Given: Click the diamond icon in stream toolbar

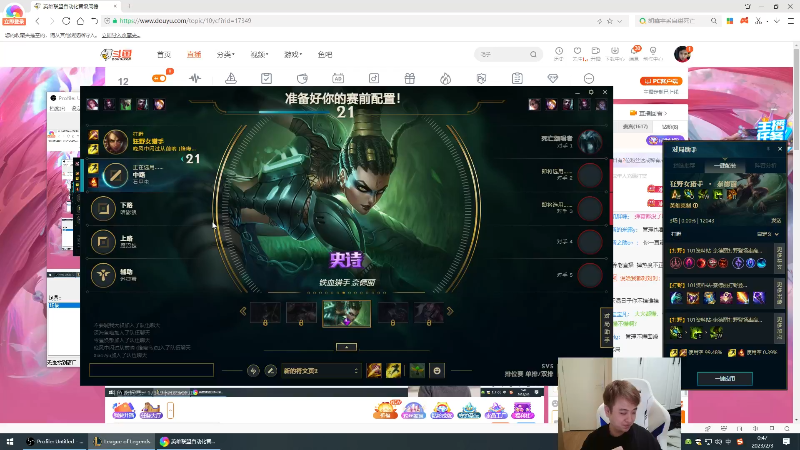Looking at the screenshot, I should coord(553,78).
